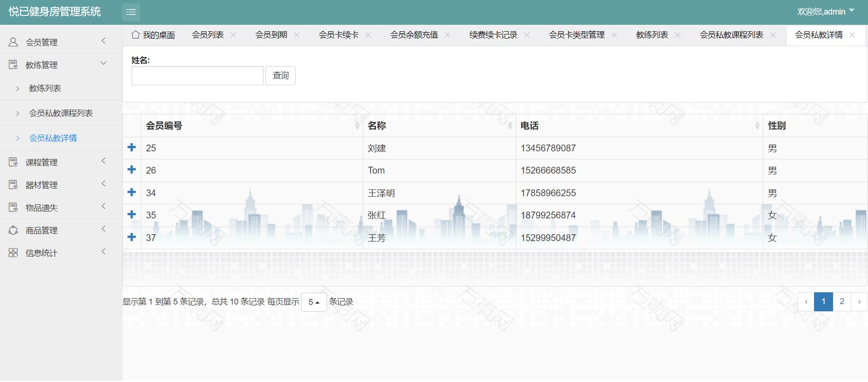The height and width of the screenshot is (382, 868).
Task: Close the 会员私教详情 tab
Action: [x=852, y=35]
